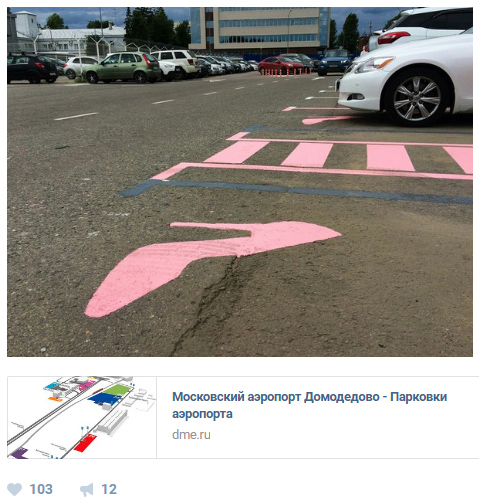This screenshot has height=504, width=479.
Task: Click the purple parking zone on map thumbnail
Action: click(19, 453)
